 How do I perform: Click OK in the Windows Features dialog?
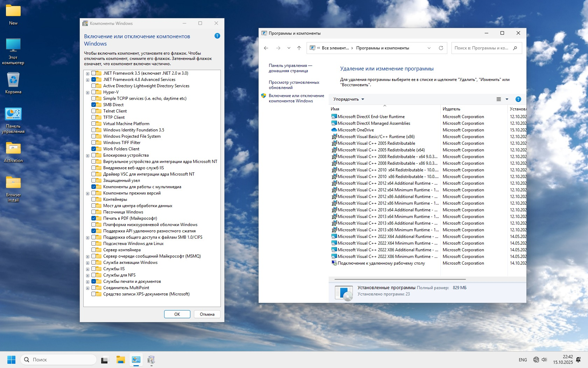point(177,314)
